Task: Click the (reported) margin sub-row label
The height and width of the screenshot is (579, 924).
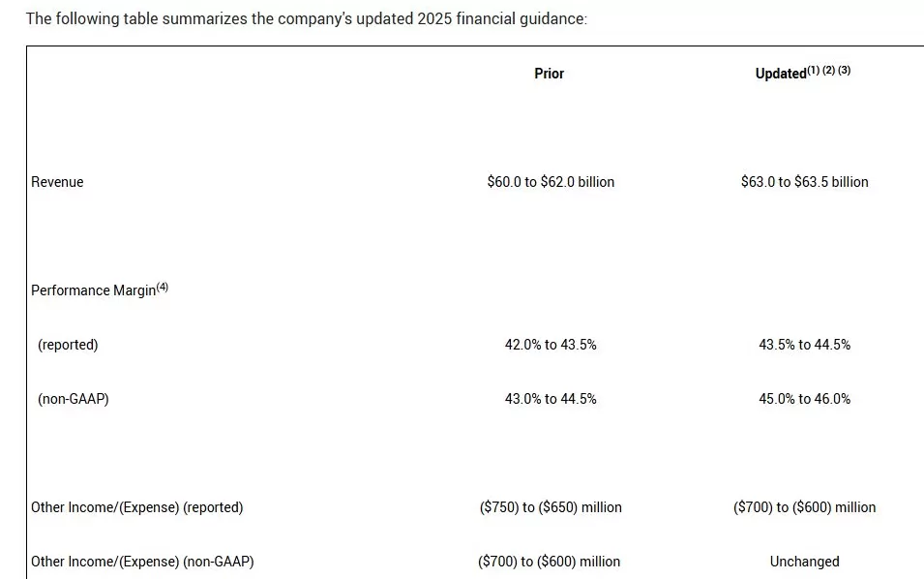Action: tap(68, 345)
